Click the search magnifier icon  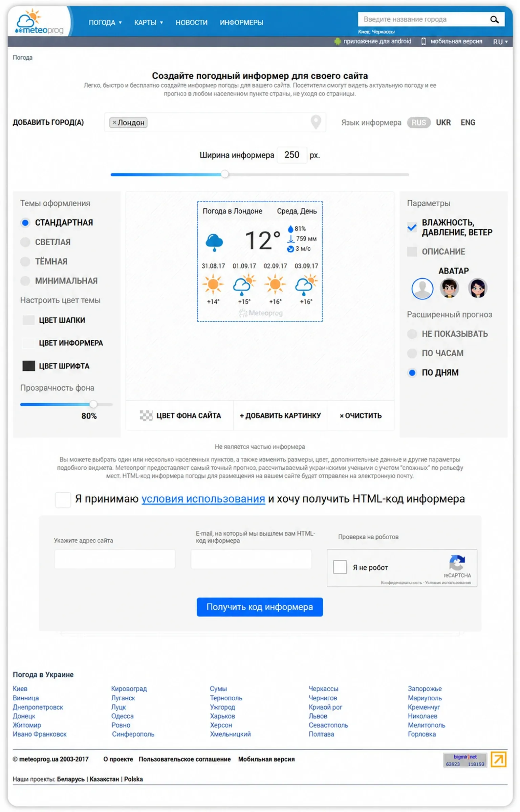[x=494, y=20]
